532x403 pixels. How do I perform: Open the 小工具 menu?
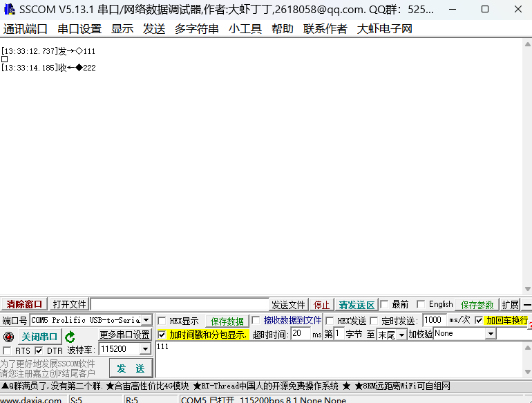(x=245, y=28)
